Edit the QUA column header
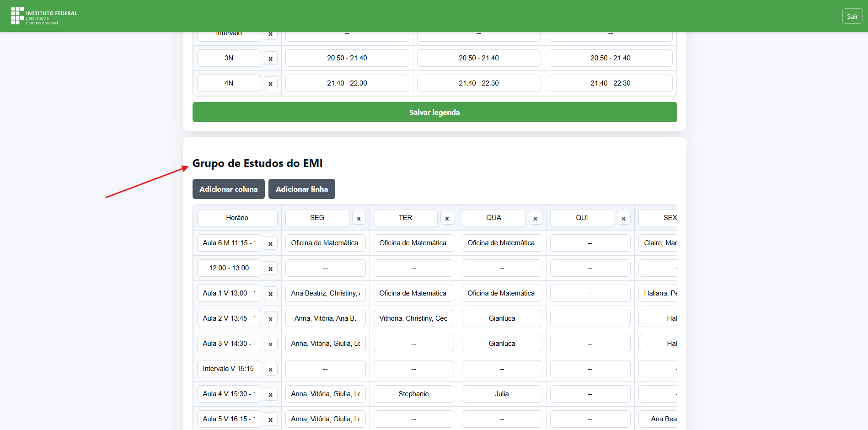The height and width of the screenshot is (430, 868). coord(494,218)
